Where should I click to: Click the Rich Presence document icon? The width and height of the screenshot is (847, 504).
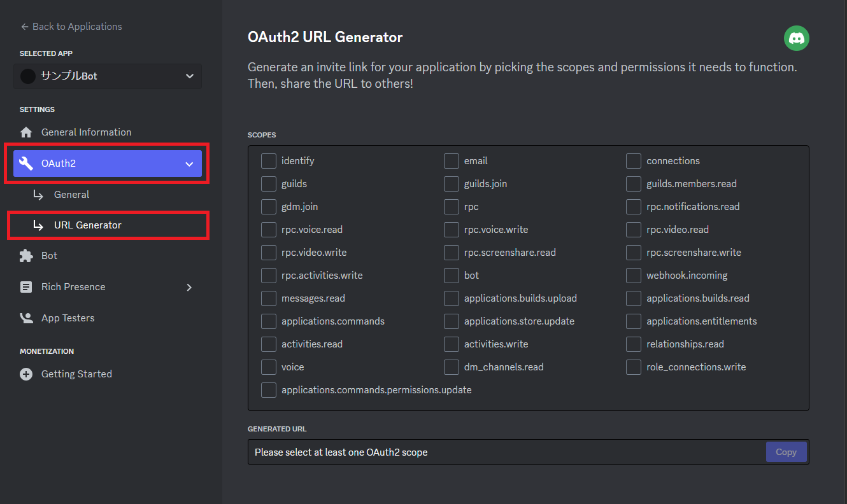point(26,287)
